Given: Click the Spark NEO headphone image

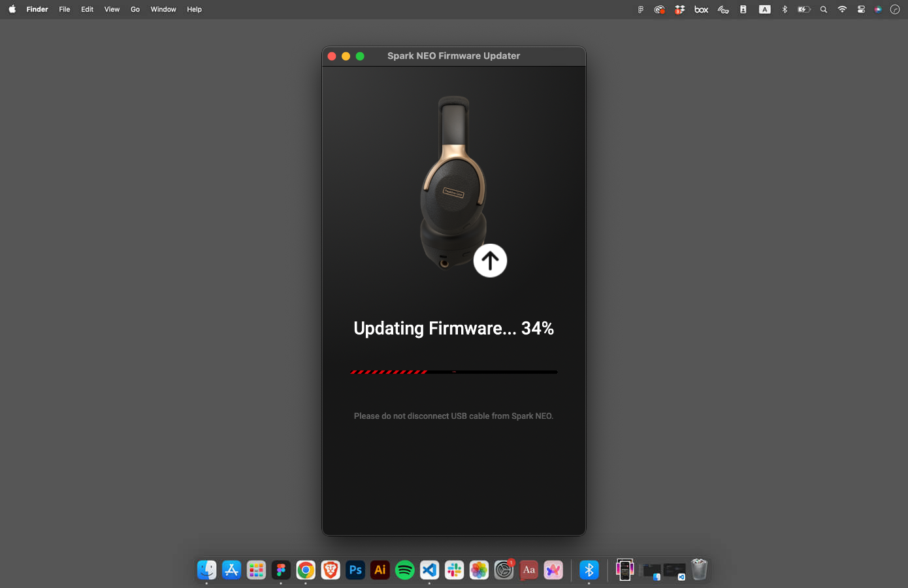Looking at the screenshot, I should (x=453, y=183).
